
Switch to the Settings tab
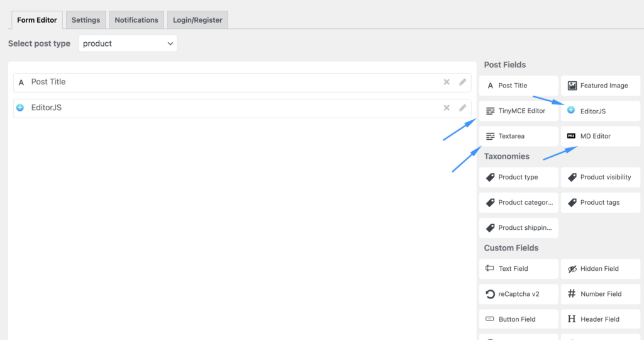tap(86, 20)
